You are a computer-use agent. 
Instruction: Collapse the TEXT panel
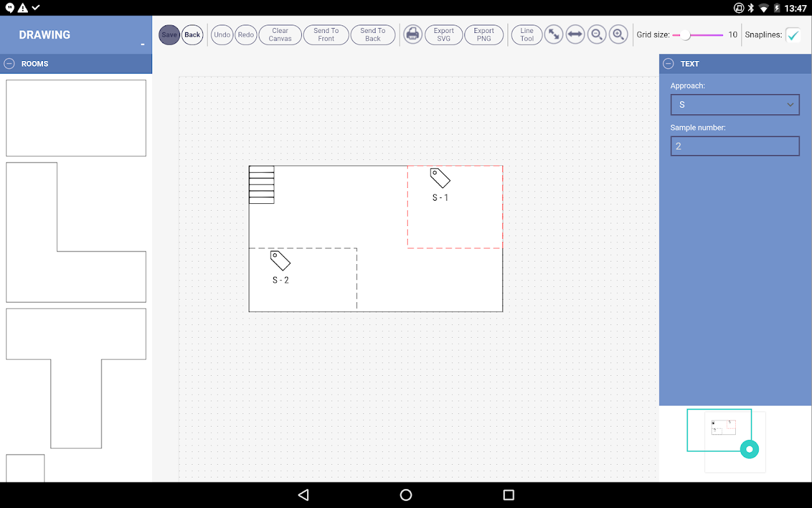pyautogui.click(x=669, y=63)
